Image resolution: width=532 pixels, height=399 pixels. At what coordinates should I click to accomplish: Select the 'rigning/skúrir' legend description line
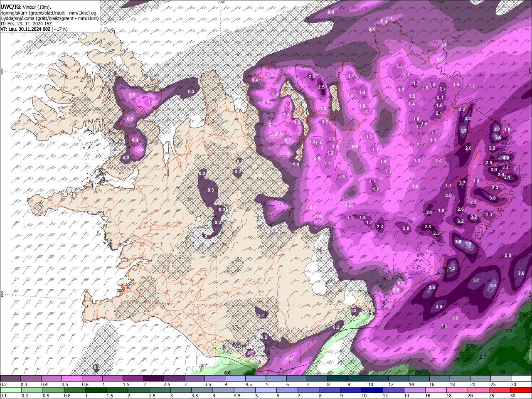coord(49,13)
